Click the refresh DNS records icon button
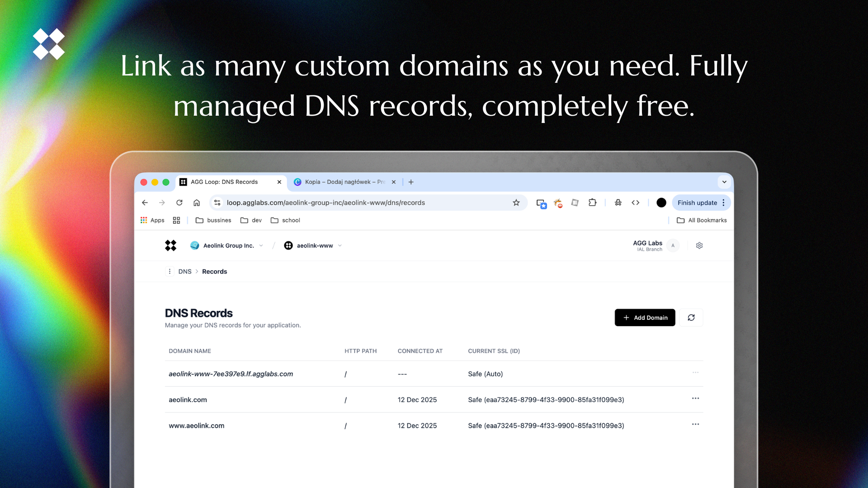The width and height of the screenshot is (868, 488). point(691,318)
